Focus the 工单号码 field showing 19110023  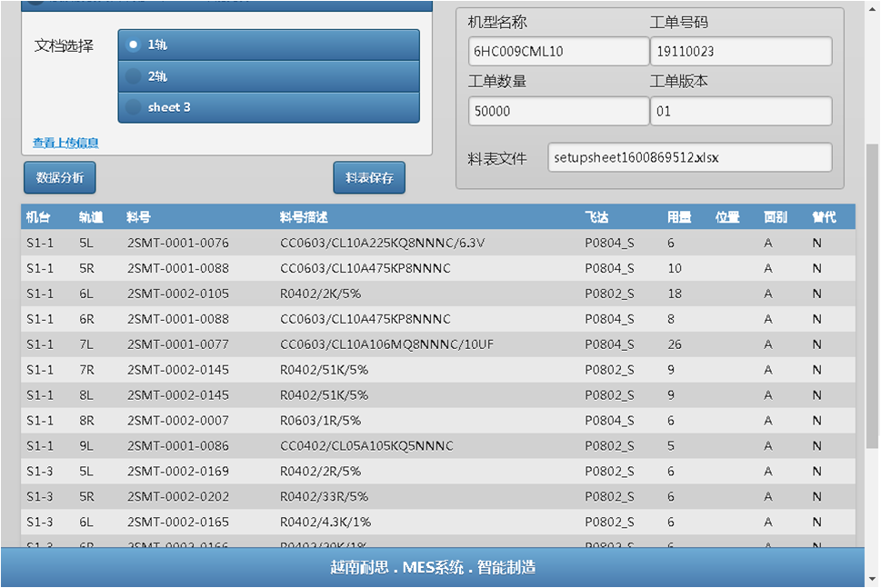[740, 52]
